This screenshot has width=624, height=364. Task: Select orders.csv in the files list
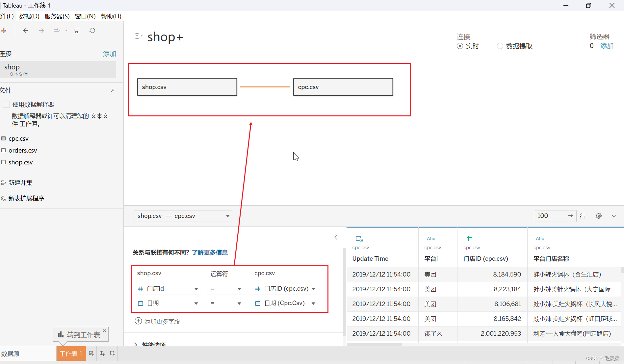coord(23,150)
